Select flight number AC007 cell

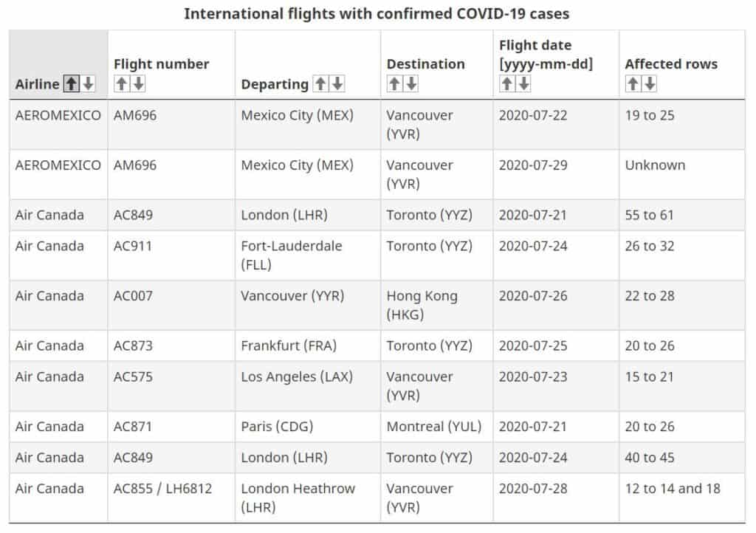(133, 295)
